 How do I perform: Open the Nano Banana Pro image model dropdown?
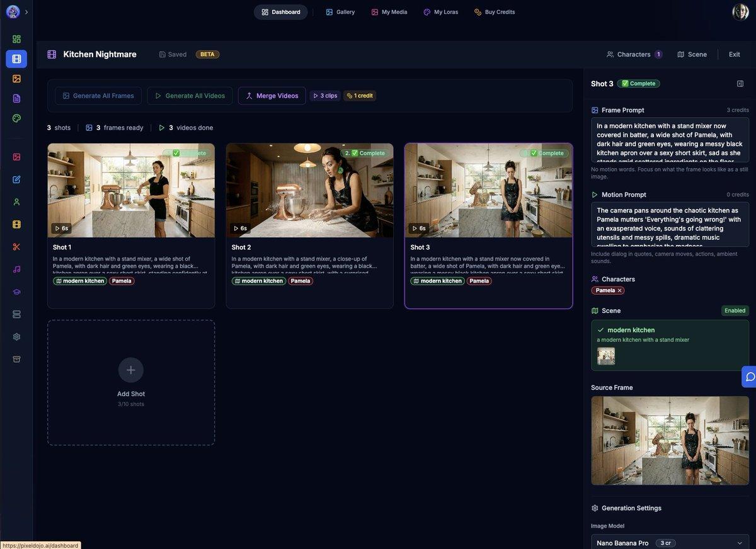coord(670,543)
